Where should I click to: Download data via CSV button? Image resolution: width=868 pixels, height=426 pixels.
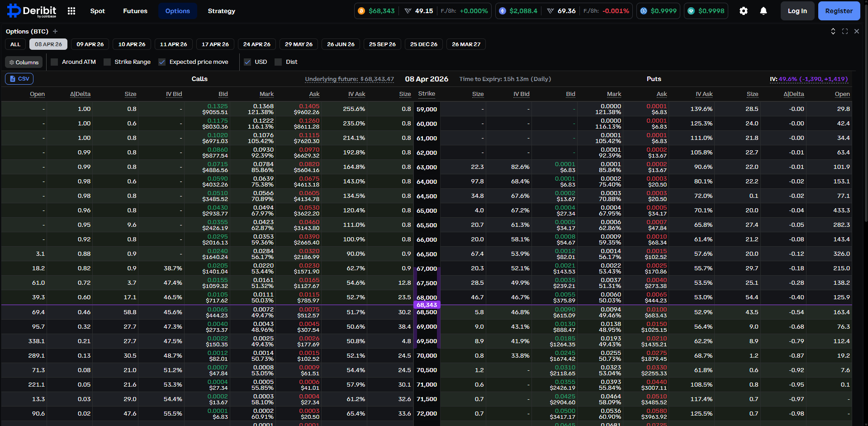pos(19,79)
